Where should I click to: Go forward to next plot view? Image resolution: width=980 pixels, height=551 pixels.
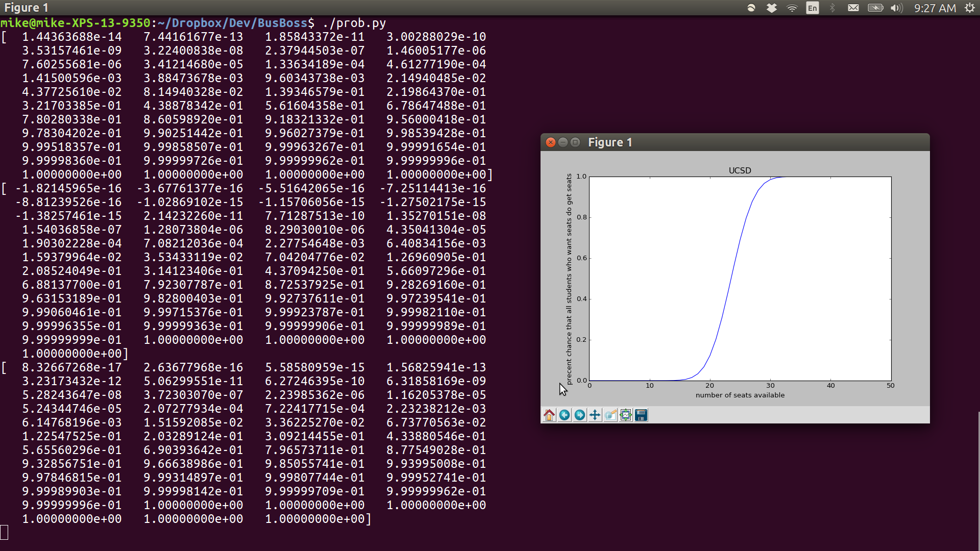(x=580, y=415)
